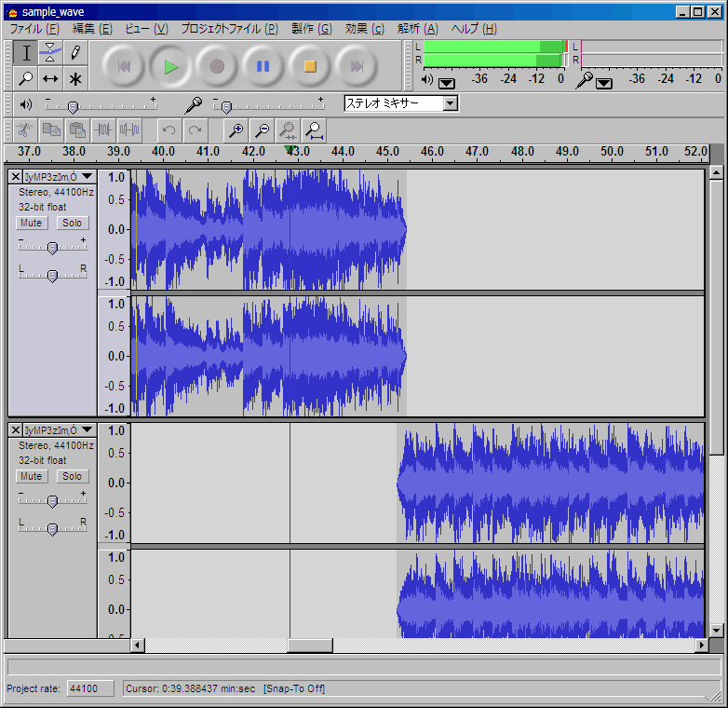Viewport: 728px width, 708px height.
Task: Open the input meter options dropdown
Action: pos(604,83)
